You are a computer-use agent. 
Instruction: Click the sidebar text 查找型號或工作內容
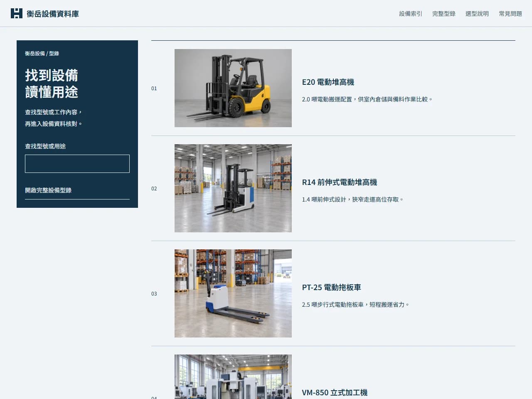click(54, 118)
